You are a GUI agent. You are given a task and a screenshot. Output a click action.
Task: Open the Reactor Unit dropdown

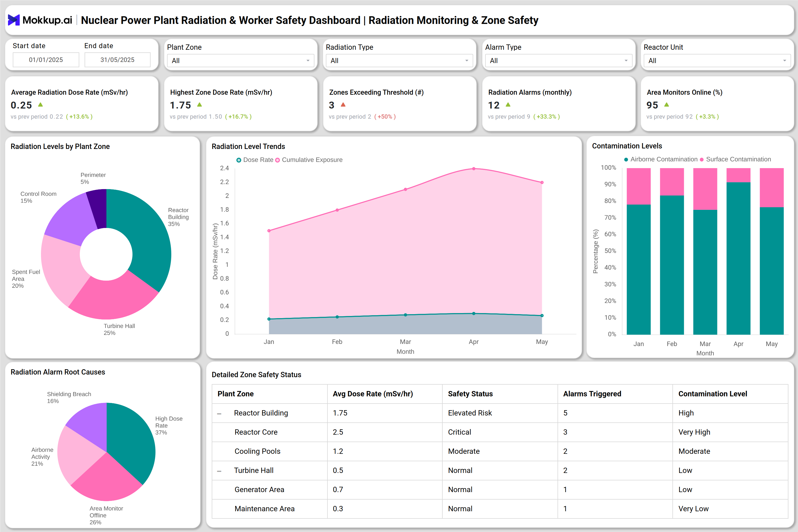pyautogui.click(x=717, y=61)
